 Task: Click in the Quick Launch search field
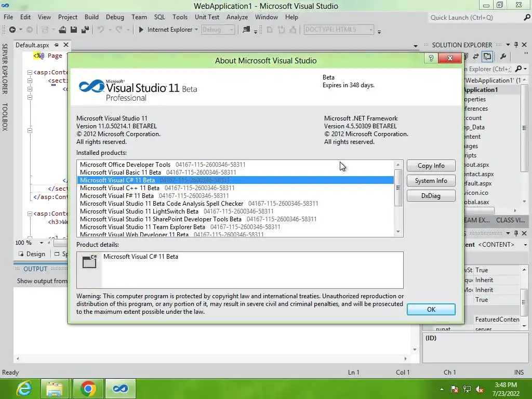[475, 17]
